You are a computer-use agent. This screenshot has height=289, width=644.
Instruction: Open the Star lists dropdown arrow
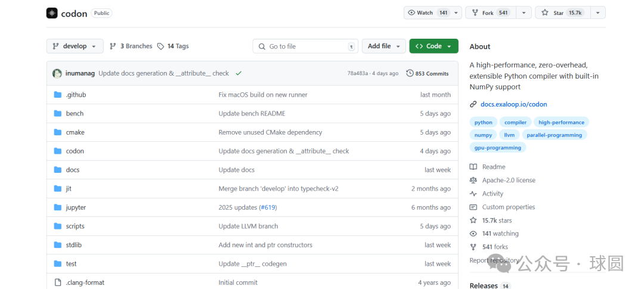coord(598,13)
